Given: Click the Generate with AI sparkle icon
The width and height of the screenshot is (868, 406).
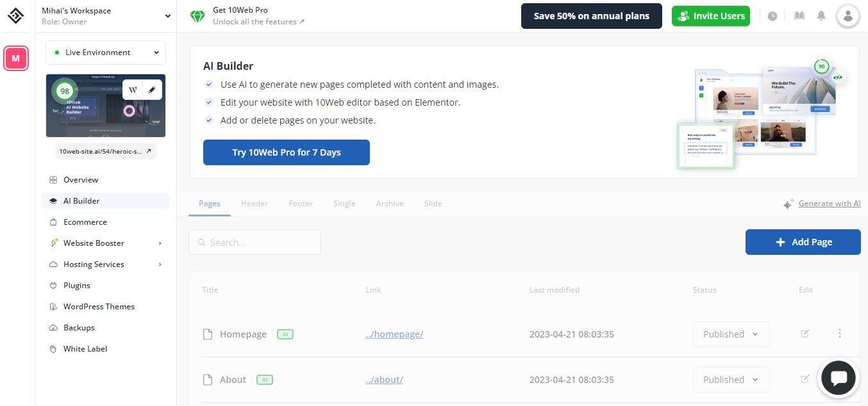Looking at the screenshot, I should pos(789,204).
